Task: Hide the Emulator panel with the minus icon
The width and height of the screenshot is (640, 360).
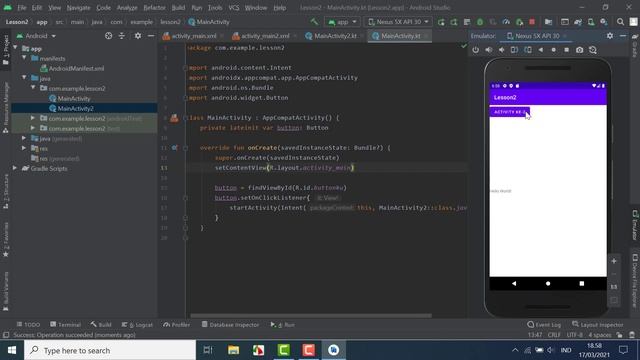Action: pos(623,36)
